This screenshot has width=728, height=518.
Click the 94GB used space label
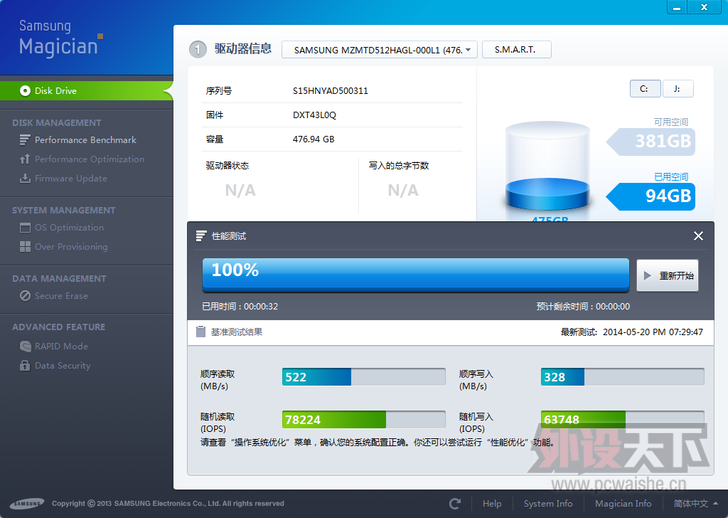pyautogui.click(x=651, y=196)
